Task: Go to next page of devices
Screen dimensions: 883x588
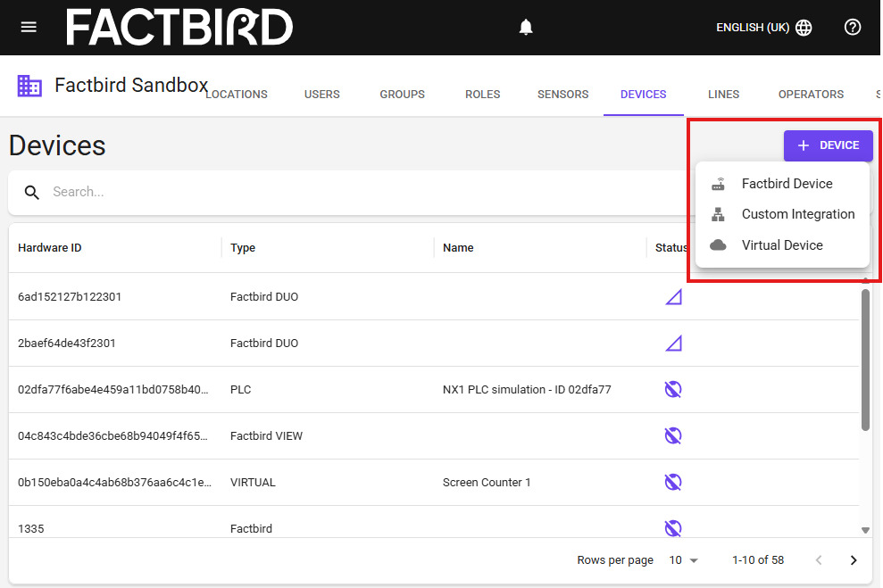Action: (x=854, y=559)
